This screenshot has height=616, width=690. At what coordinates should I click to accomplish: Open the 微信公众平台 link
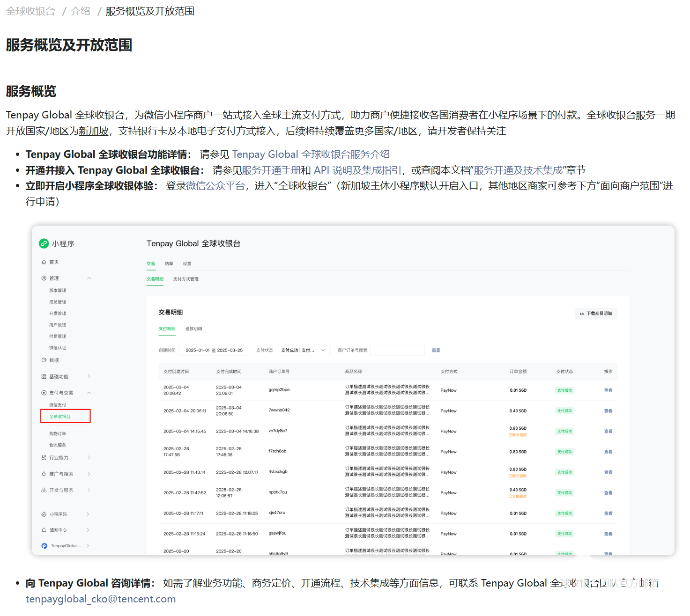[x=215, y=186]
